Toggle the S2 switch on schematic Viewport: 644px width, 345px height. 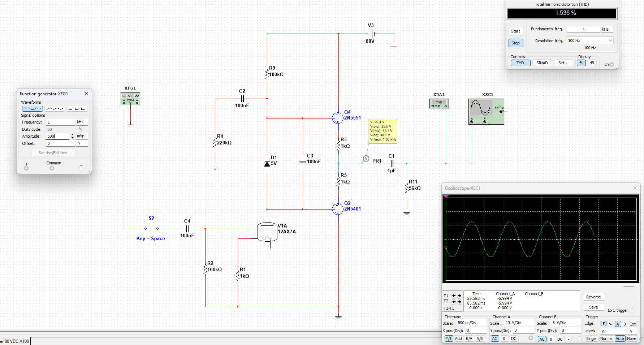pyautogui.click(x=152, y=229)
